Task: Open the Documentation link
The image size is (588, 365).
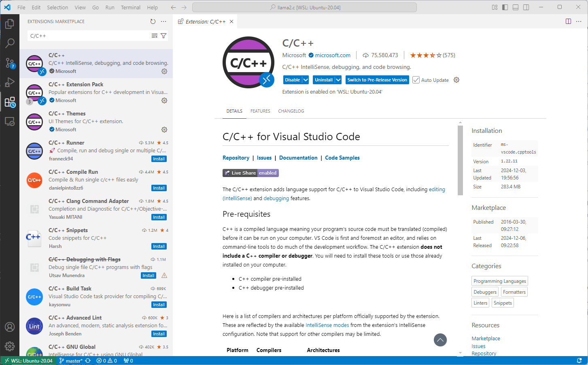Action: pos(298,158)
